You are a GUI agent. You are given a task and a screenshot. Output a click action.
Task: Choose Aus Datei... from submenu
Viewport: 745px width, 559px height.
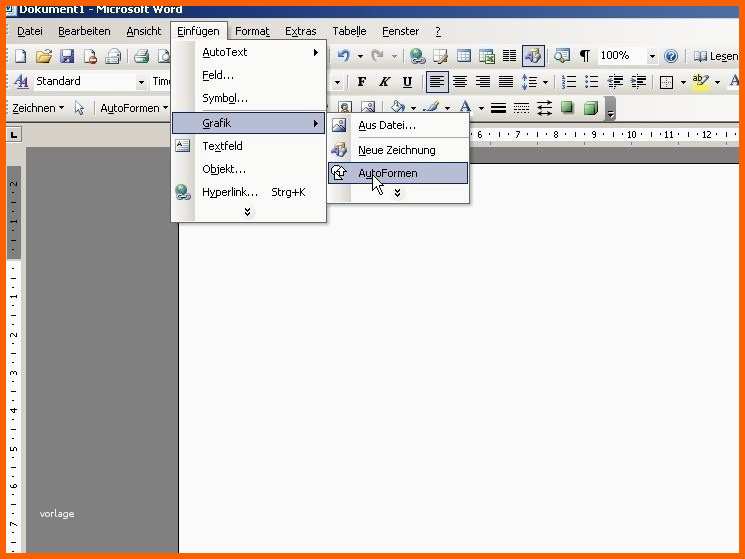click(398, 125)
